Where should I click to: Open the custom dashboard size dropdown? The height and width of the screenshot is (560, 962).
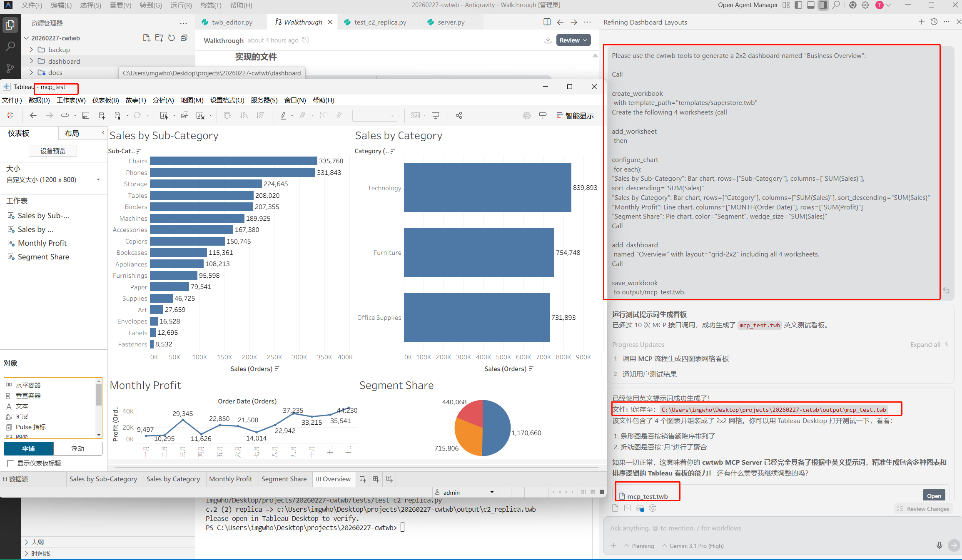98,179
